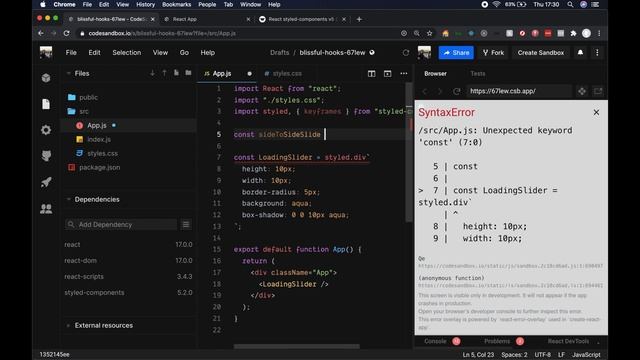Screen dimensions: 640x360
Task: Collapse the Files section
Action: 69,73
